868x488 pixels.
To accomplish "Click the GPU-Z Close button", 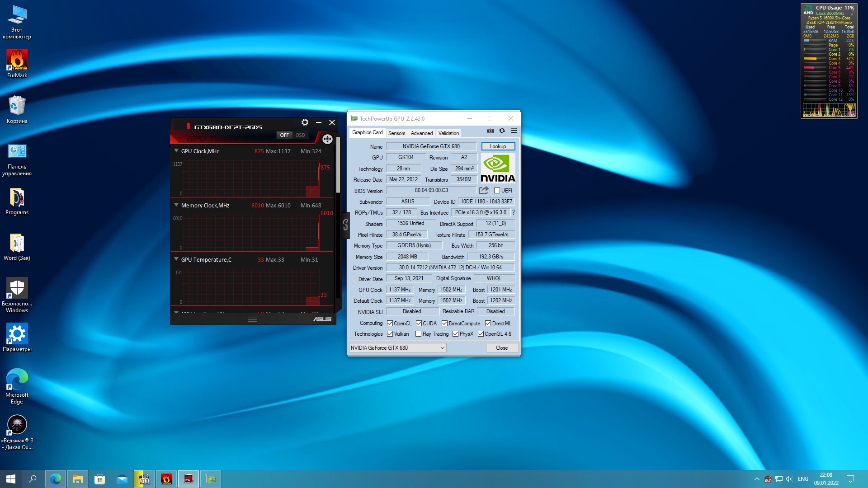I will click(502, 347).
